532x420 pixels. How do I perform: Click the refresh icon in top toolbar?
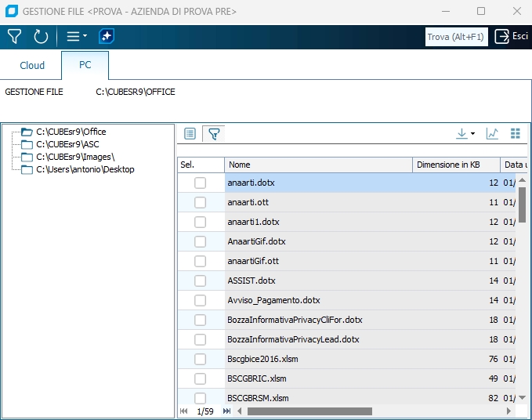click(41, 37)
